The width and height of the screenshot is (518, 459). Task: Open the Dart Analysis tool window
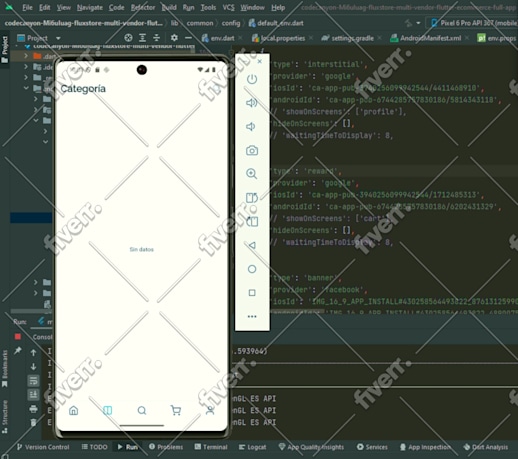pos(486,447)
